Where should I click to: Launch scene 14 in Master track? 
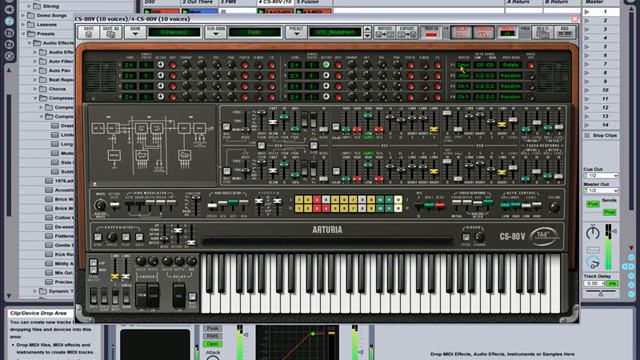pos(587,125)
